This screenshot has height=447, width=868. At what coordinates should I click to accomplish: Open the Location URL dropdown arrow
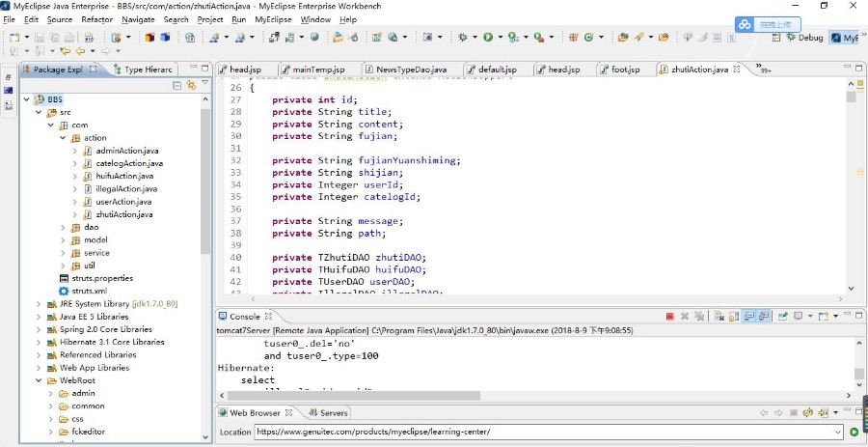click(837, 433)
